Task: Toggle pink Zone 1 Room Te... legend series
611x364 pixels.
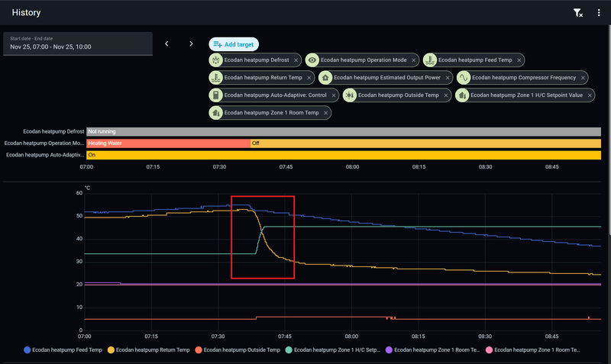Action: (533, 350)
